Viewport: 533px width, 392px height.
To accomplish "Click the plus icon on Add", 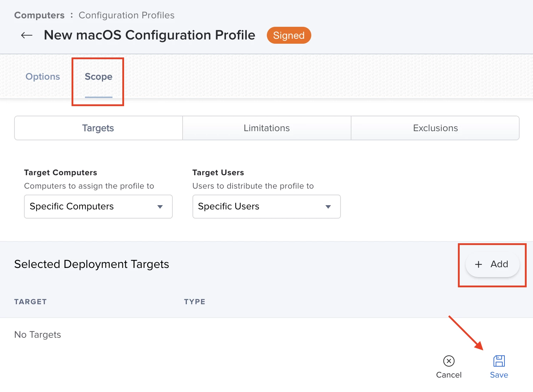I will point(478,264).
